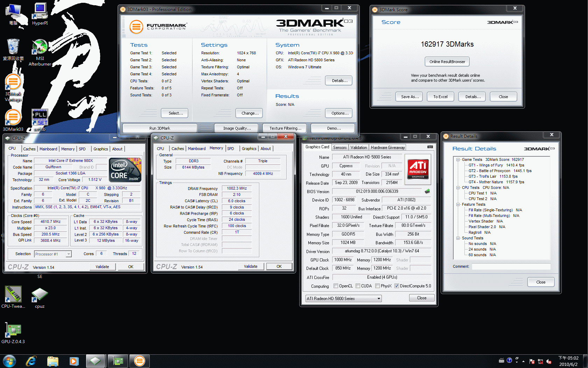Open Windows Media Player on taskbar
588x368 pixels.
(74, 361)
